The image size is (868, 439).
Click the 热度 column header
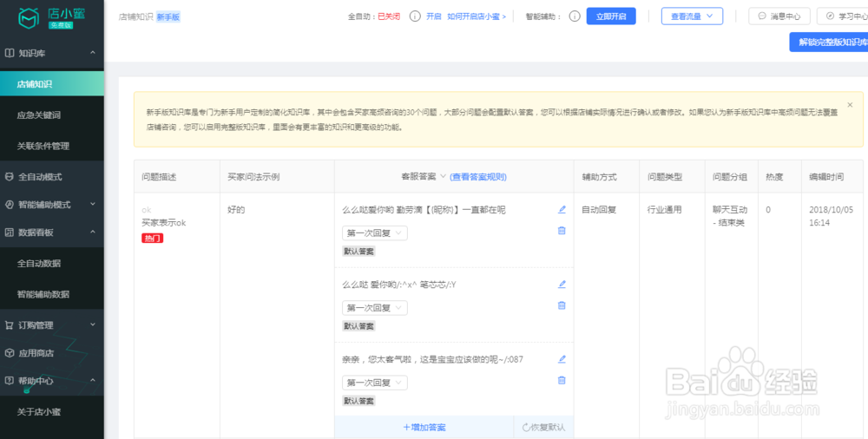pyautogui.click(x=774, y=177)
